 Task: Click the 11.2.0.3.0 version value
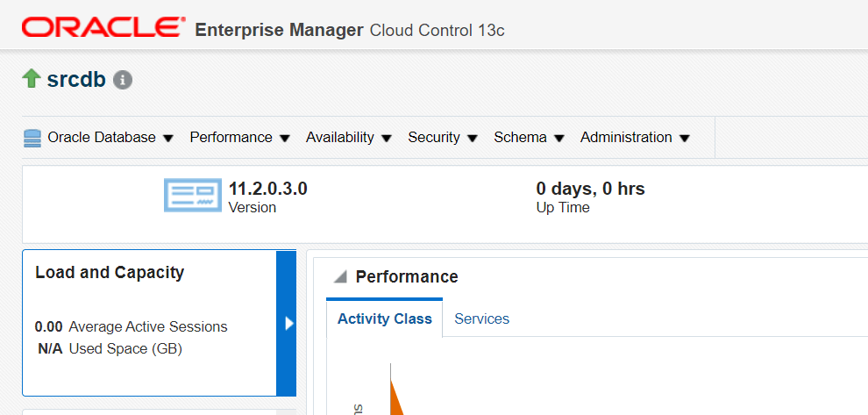coord(267,189)
